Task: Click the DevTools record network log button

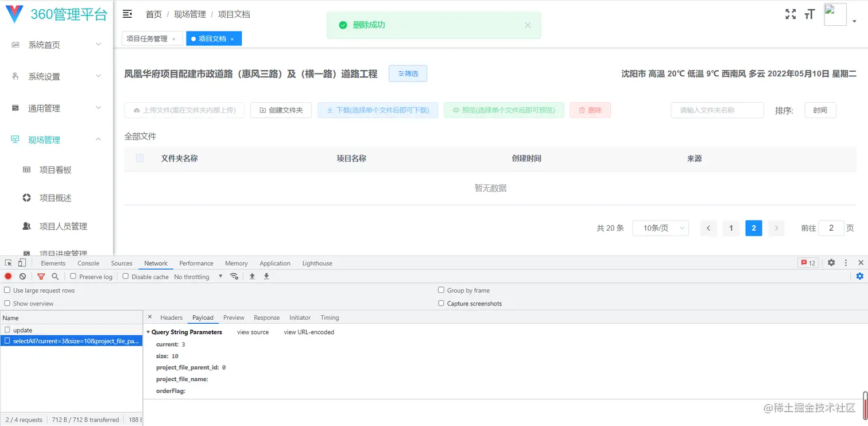Action: point(8,276)
